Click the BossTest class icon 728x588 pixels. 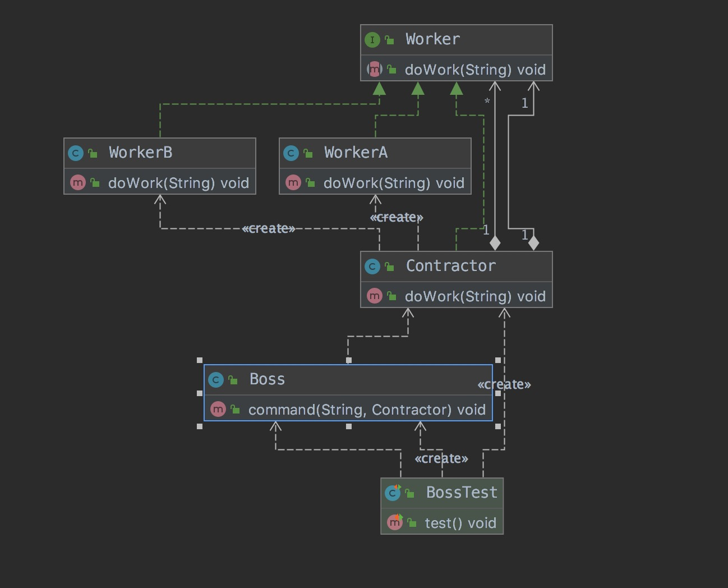[x=393, y=493]
